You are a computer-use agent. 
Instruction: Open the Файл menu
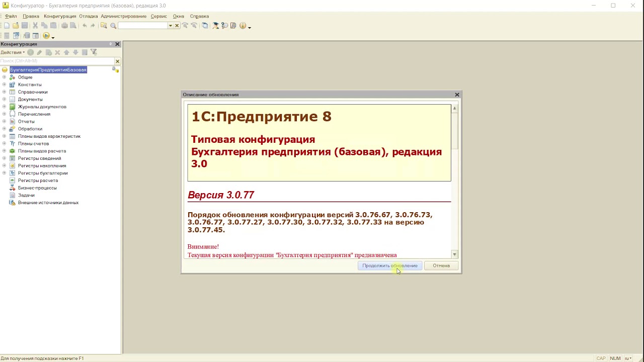click(x=11, y=16)
